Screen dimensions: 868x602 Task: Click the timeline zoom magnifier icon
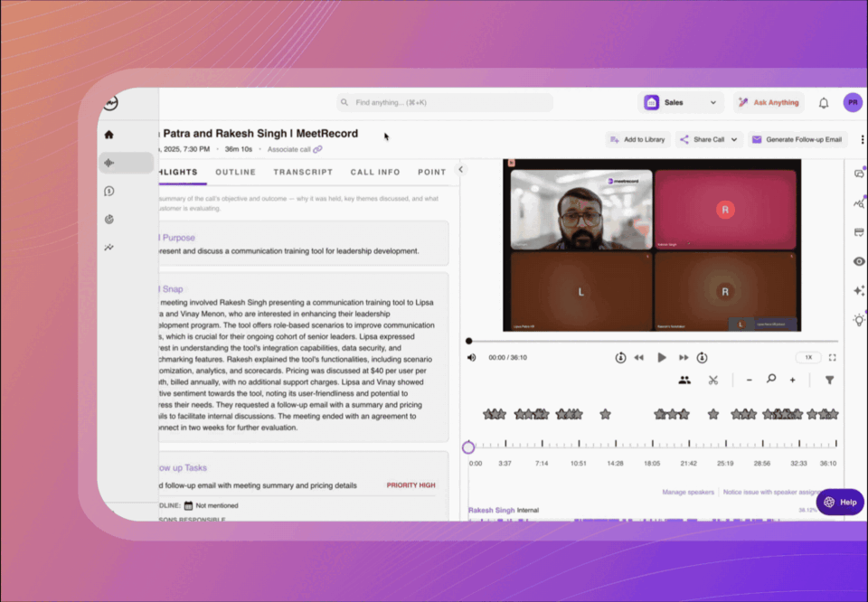(x=771, y=380)
